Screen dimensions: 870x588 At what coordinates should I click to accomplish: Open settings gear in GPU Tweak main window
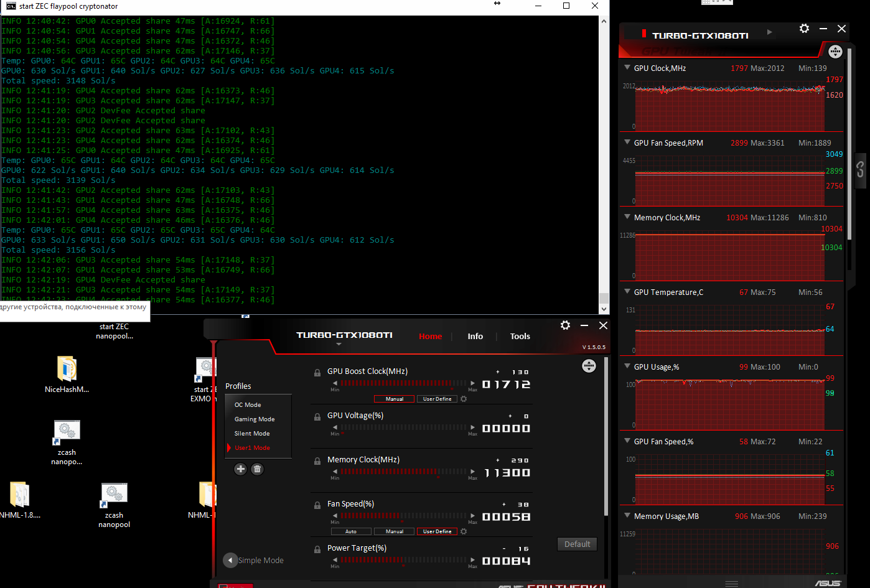565,325
